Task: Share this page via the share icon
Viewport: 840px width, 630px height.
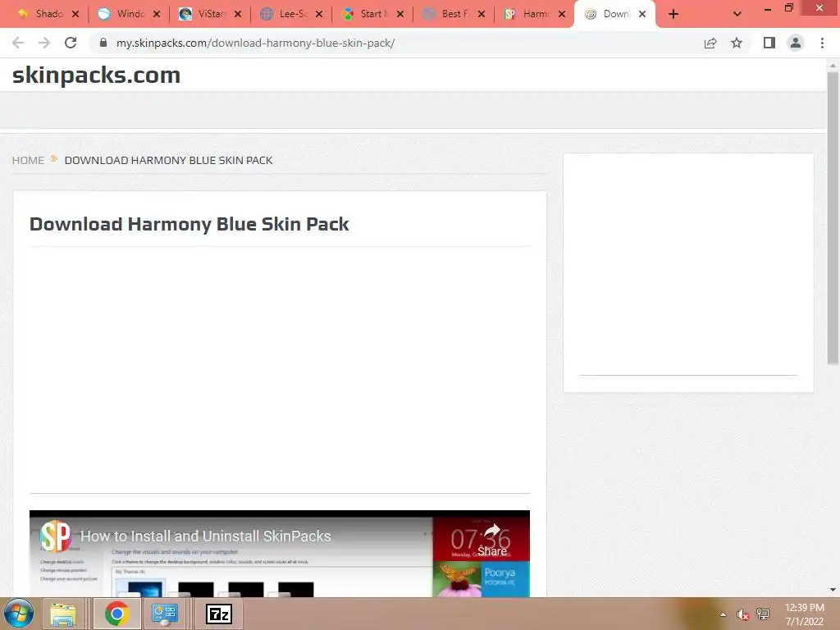Action: [710, 43]
